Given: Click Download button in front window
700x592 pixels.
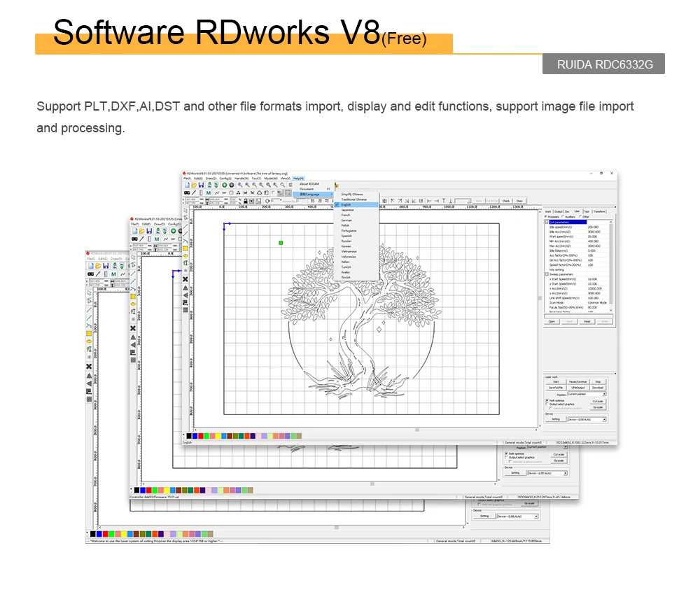Looking at the screenshot, I should point(598,388).
